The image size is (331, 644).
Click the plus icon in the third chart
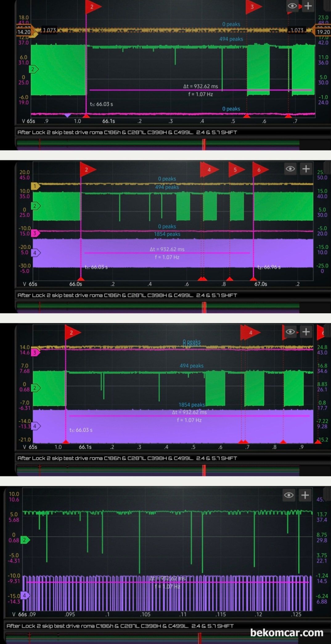(x=306, y=332)
